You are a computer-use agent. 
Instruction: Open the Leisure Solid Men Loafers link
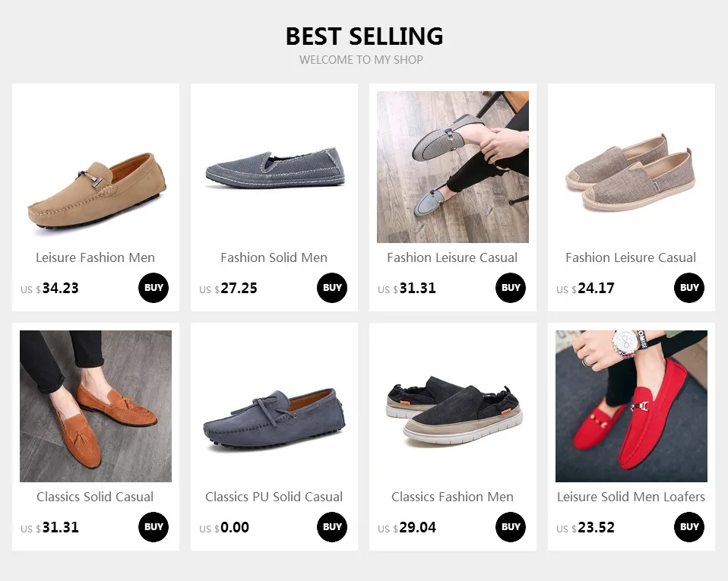(x=631, y=497)
